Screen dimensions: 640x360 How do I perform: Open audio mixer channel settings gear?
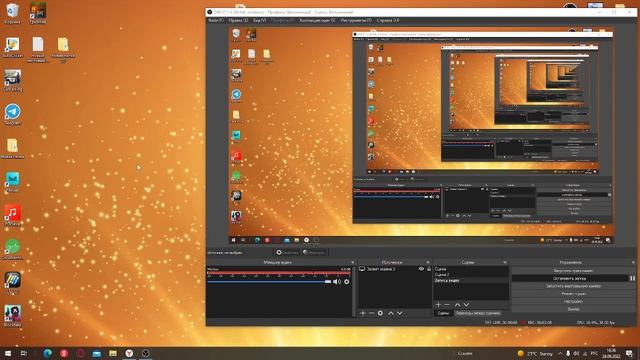click(x=347, y=282)
